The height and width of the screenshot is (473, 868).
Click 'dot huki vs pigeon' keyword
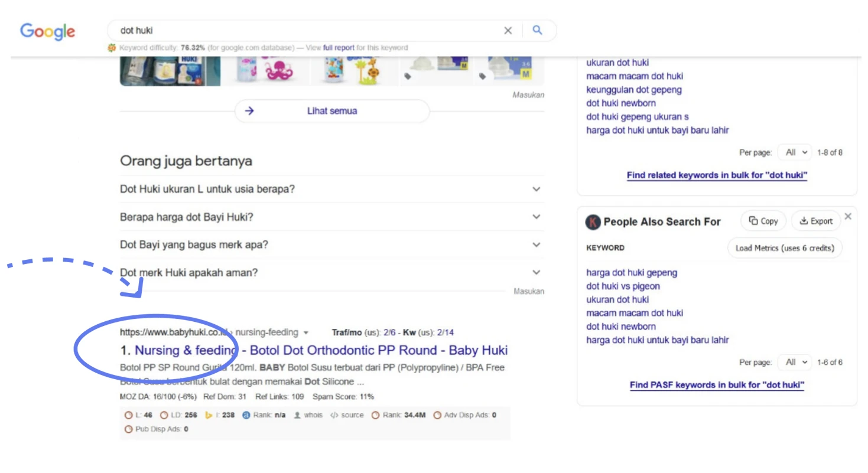click(x=623, y=286)
